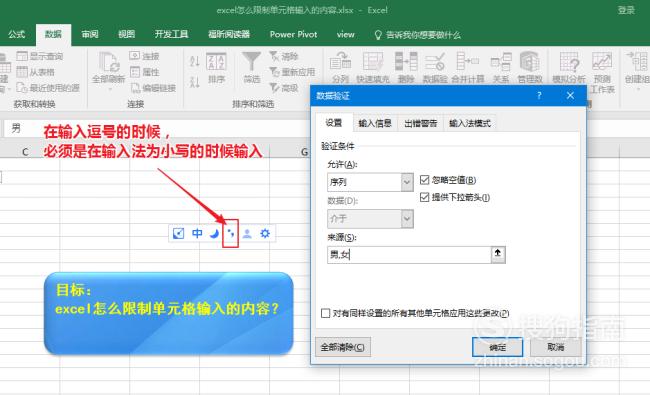
Task: Click the 全部清除 button
Action: tap(343, 347)
